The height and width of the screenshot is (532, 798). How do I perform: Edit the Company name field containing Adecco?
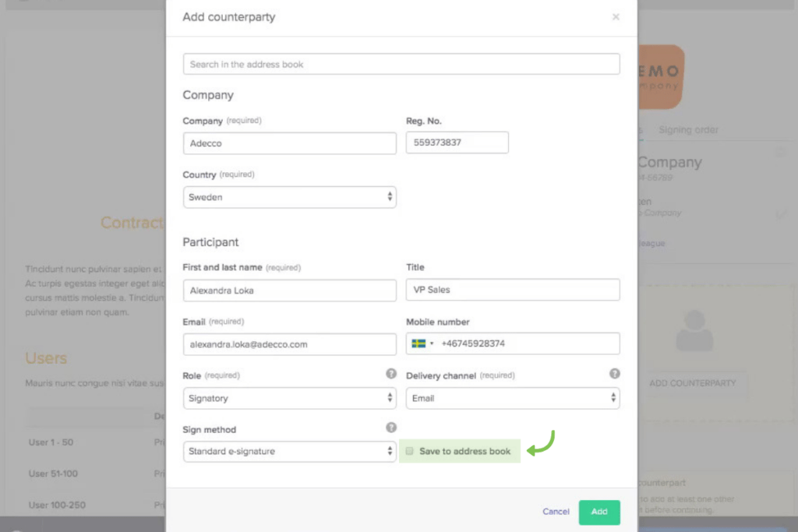click(289, 143)
